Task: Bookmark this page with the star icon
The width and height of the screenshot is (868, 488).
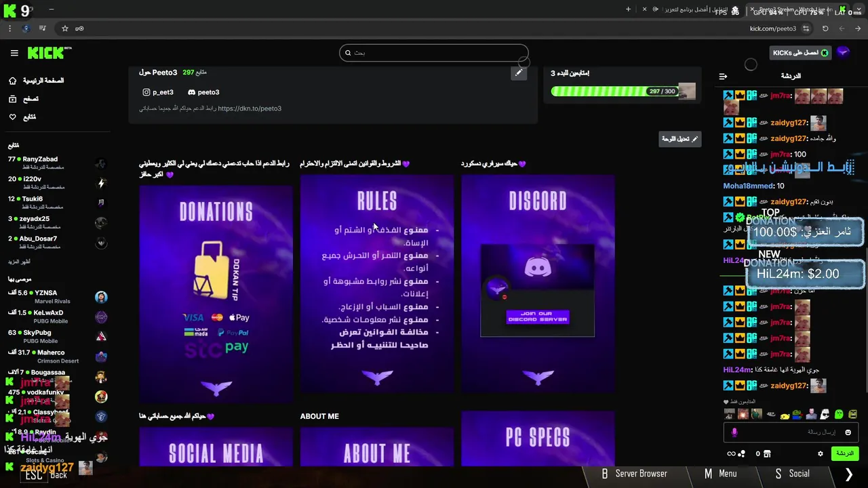Action: (65, 28)
